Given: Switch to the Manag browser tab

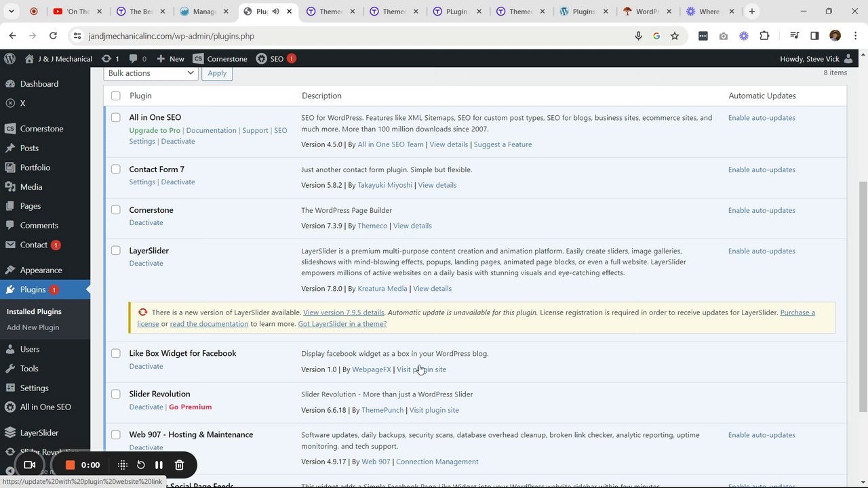Looking at the screenshot, I should [204, 12].
